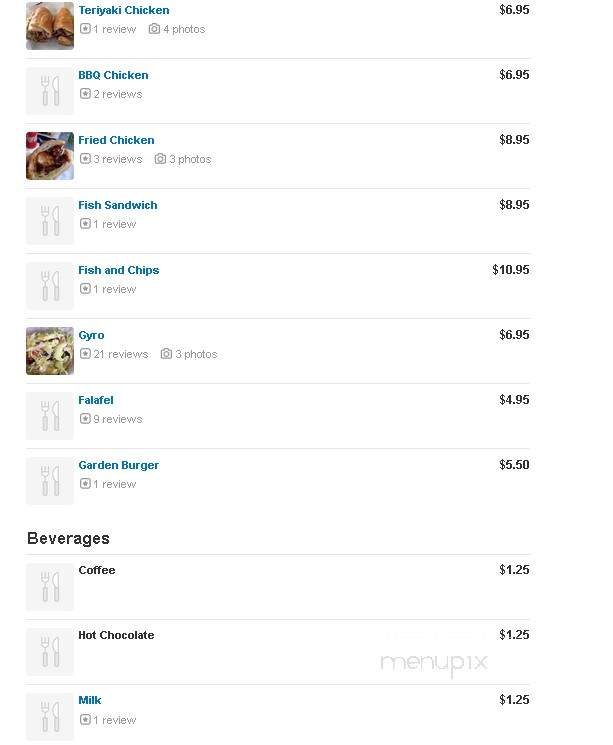Open the Fried Chicken photo thumbnail
The width and height of the screenshot is (613, 745).
[50, 156]
